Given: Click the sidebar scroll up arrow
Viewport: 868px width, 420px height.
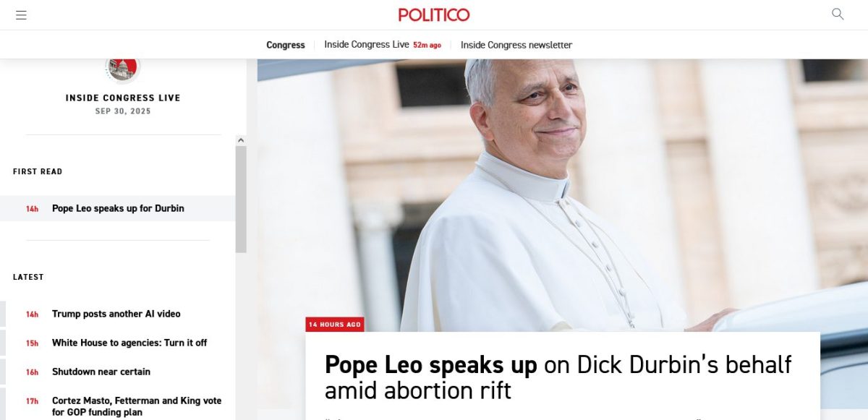Looking at the screenshot, I should click(x=241, y=140).
